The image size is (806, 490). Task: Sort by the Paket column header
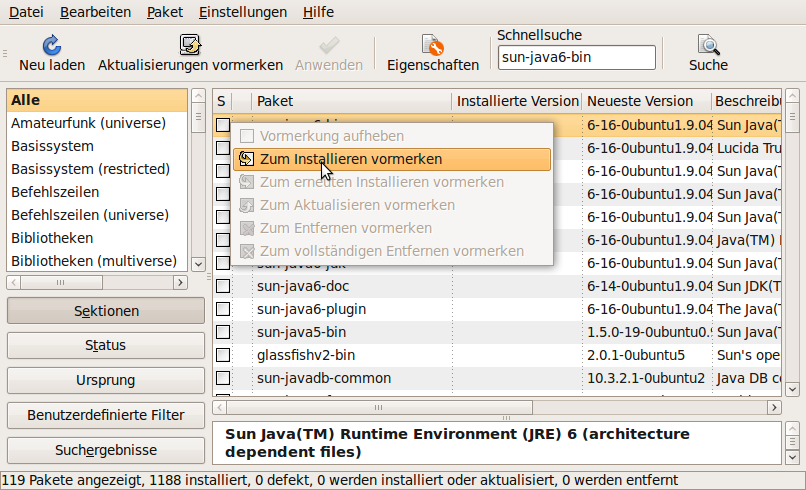[351, 101]
